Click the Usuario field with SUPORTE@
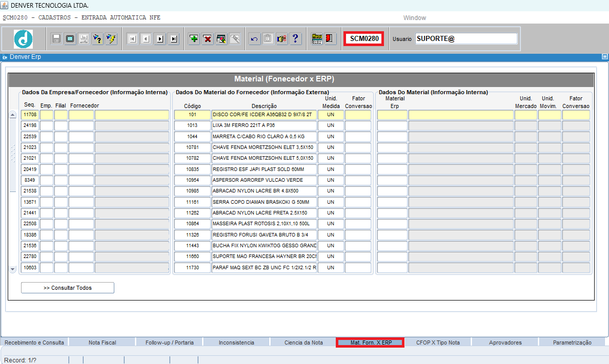Image resolution: width=609 pixels, height=364 pixels. [x=466, y=38]
